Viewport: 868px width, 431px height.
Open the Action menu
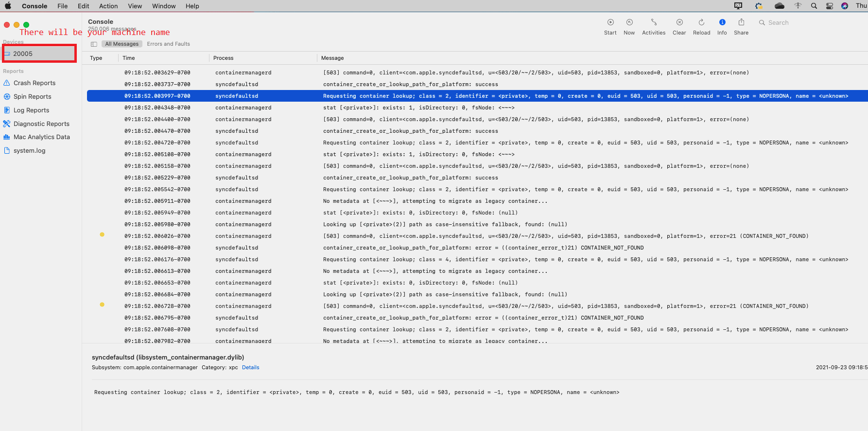coord(108,6)
